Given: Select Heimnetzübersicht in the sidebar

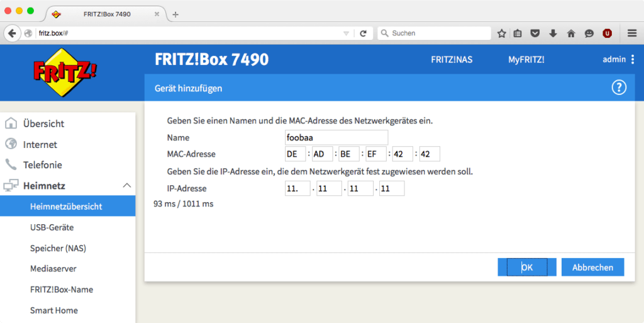Looking at the screenshot, I should pos(68,207).
